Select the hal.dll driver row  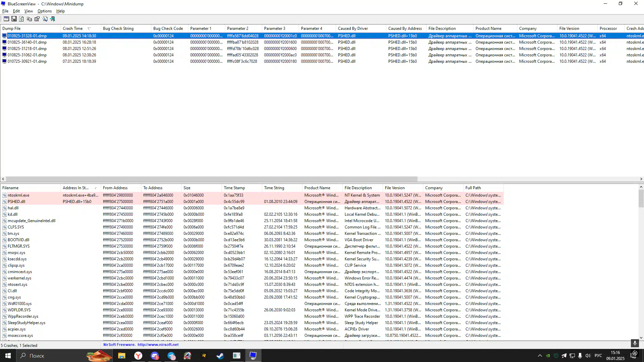(x=252, y=208)
